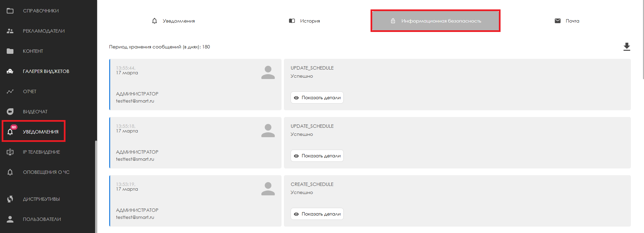The height and width of the screenshot is (233, 644).
Task: Click the download log icon
Action: (x=627, y=47)
